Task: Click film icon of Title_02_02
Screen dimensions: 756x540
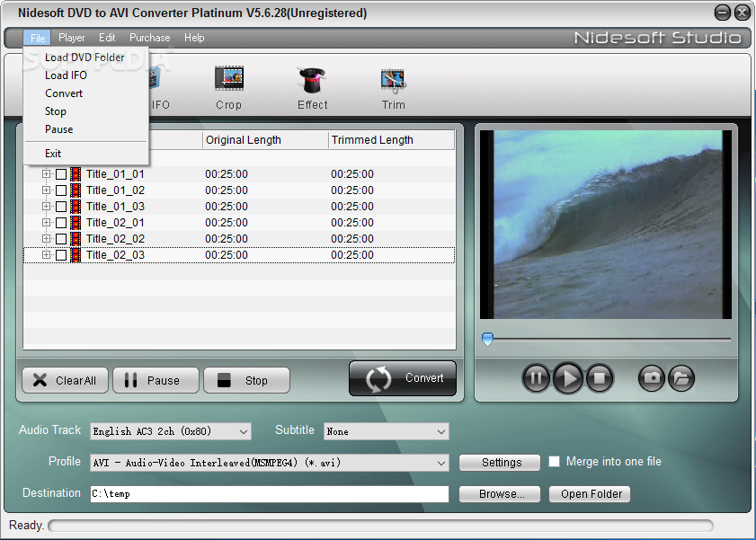Action: 76,238
